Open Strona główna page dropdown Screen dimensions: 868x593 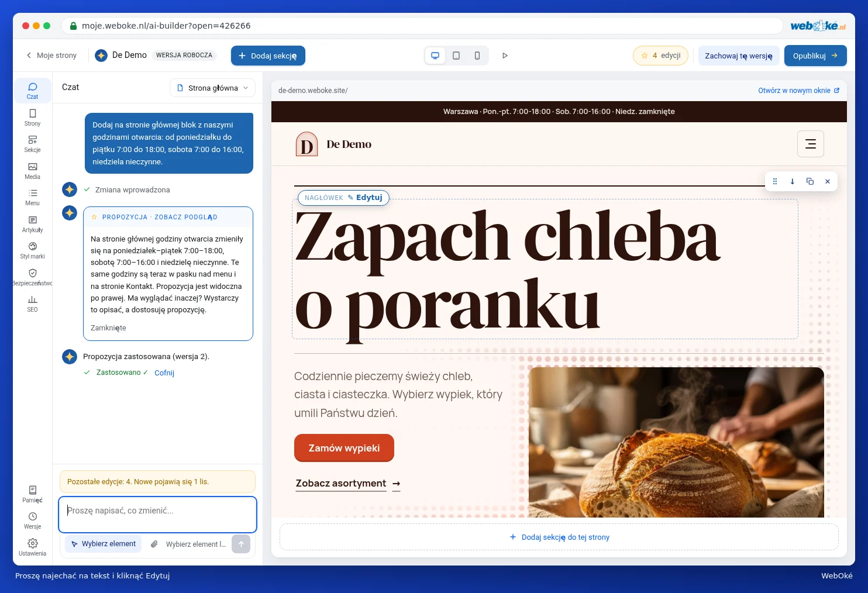(213, 88)
